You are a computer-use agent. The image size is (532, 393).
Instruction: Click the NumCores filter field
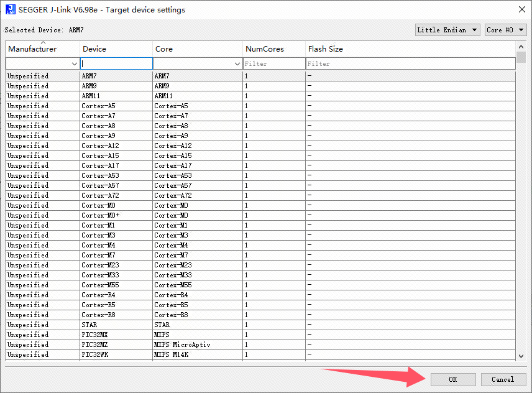point(274,63)
